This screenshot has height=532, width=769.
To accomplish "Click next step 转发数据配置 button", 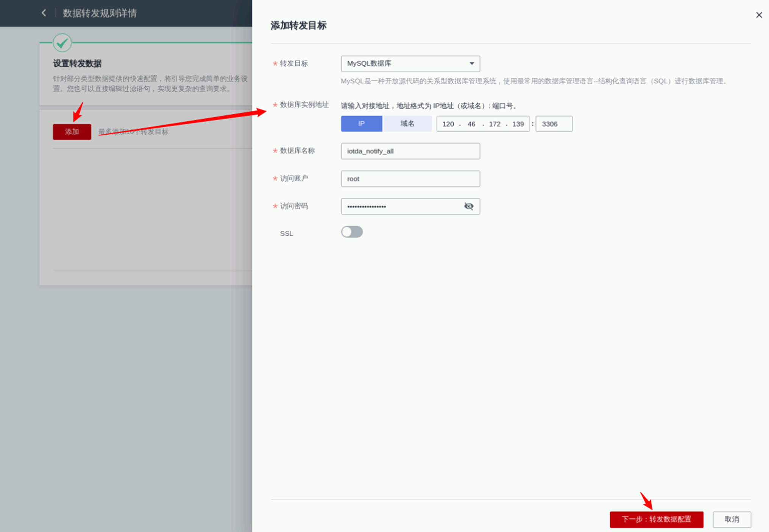I will [x=656, y=519].
